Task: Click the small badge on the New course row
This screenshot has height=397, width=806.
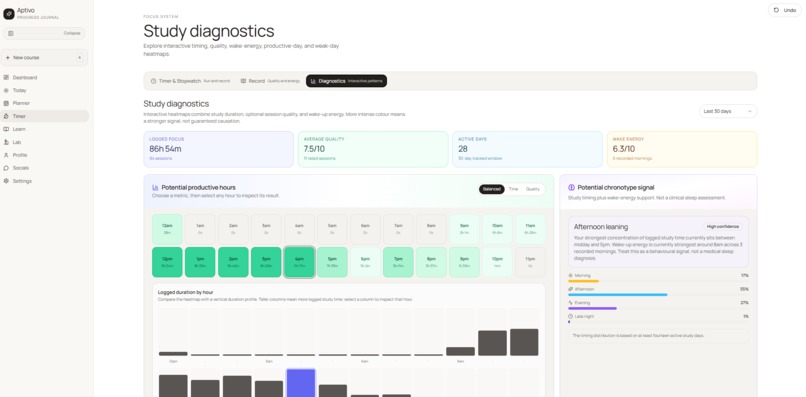Action: pos(80,58)
